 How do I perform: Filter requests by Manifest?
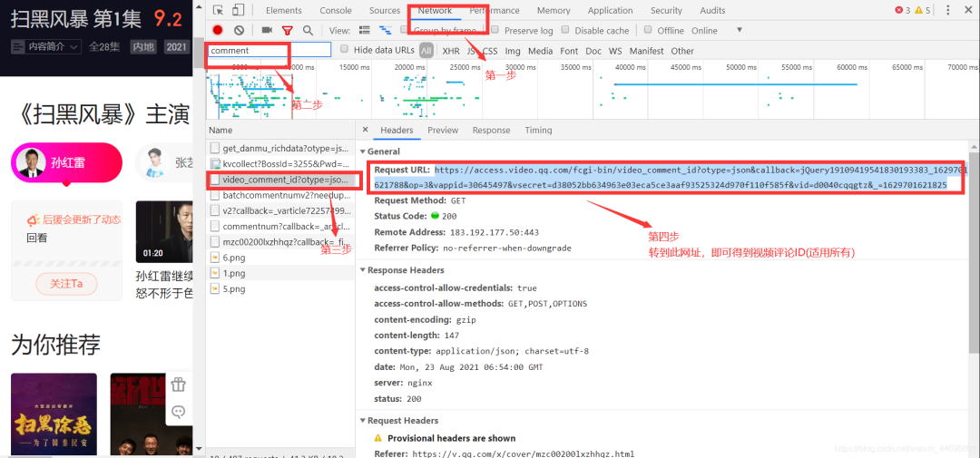click(647, 51)
